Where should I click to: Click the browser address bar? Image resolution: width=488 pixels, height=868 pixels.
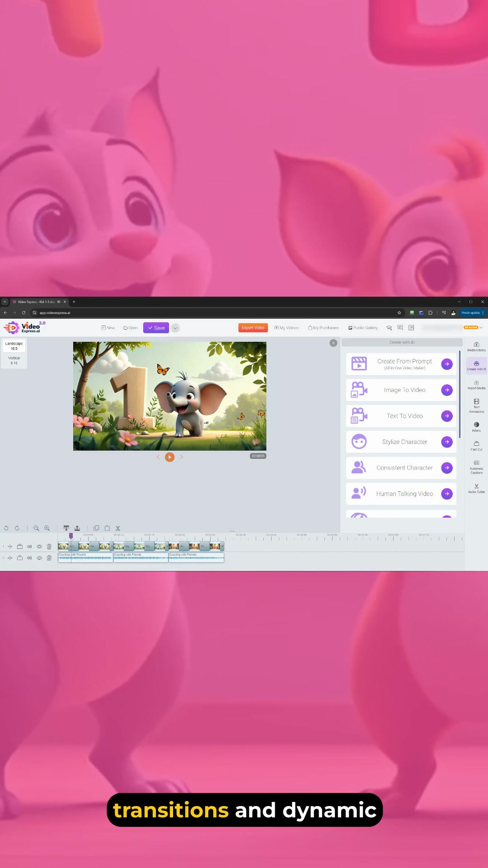(217, 313)
